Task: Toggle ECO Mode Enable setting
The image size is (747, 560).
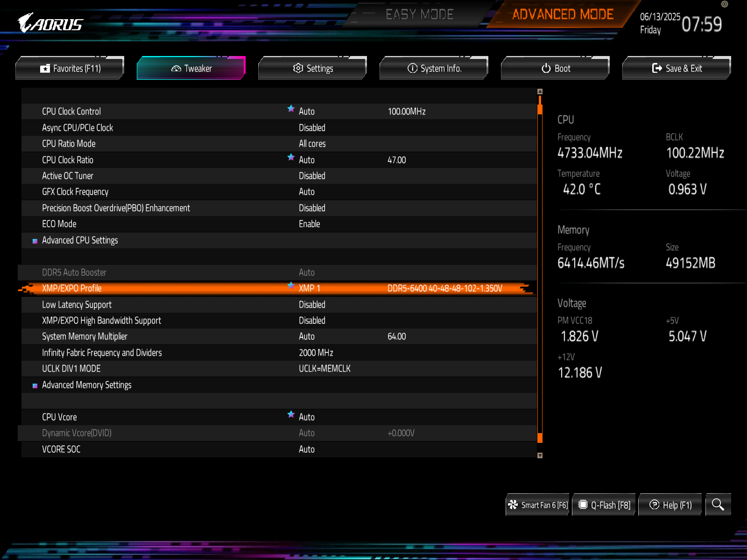Action: 310,224
